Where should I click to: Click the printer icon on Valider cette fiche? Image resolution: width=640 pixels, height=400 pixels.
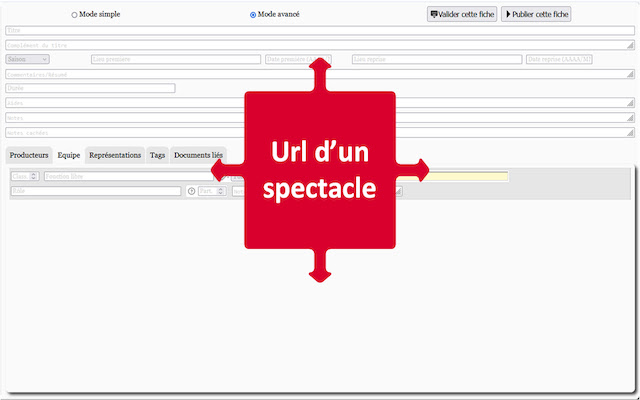point(434,14)
